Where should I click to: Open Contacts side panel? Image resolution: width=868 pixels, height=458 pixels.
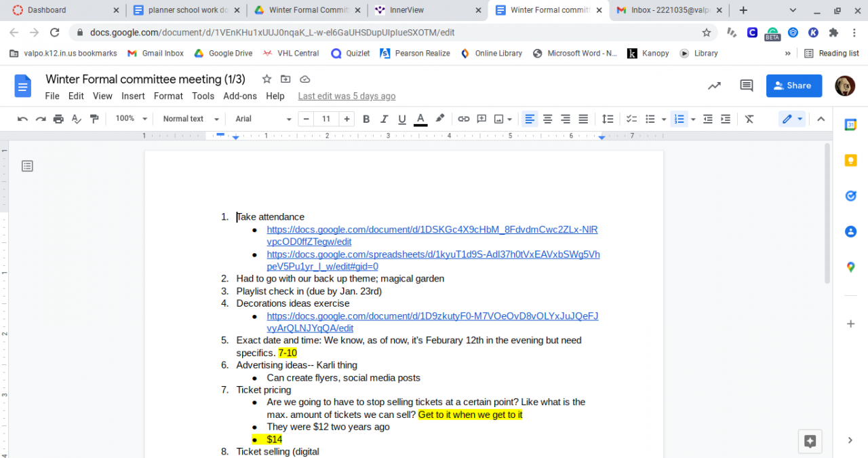click(850, 231)
